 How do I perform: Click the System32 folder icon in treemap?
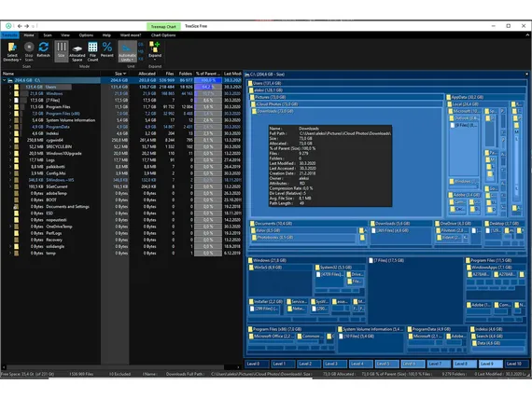pos(317,268)
